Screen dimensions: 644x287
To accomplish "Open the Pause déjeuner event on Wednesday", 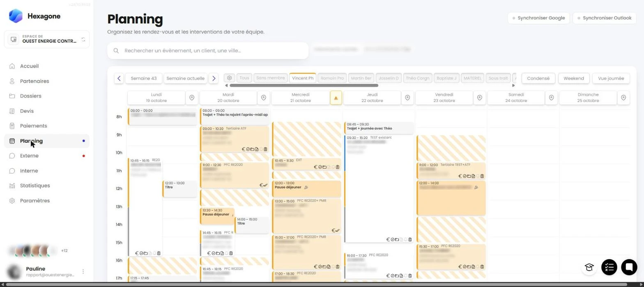I will [306, 189].
